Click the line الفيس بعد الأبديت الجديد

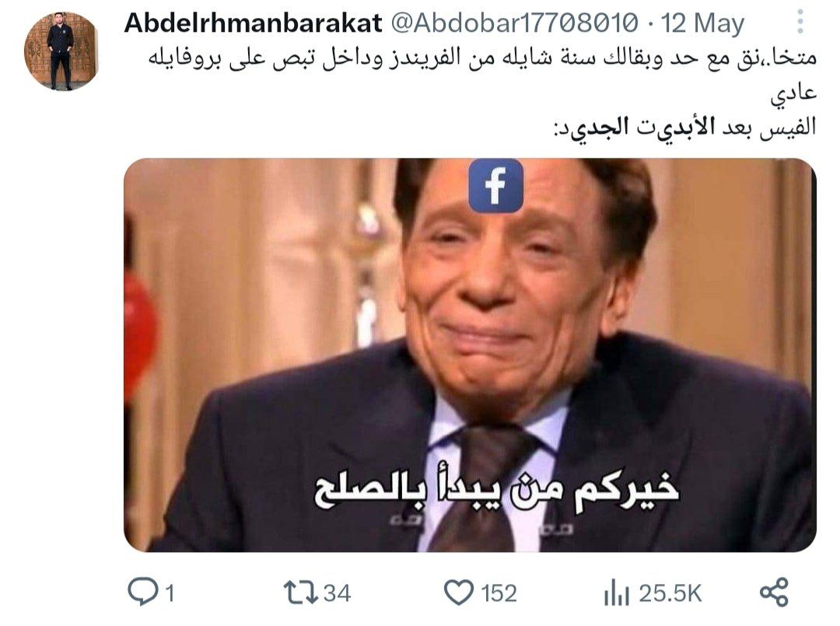click(x=684, y=128)
